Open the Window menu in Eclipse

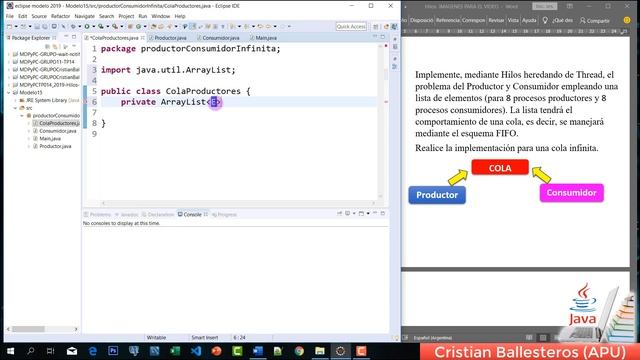160,16
